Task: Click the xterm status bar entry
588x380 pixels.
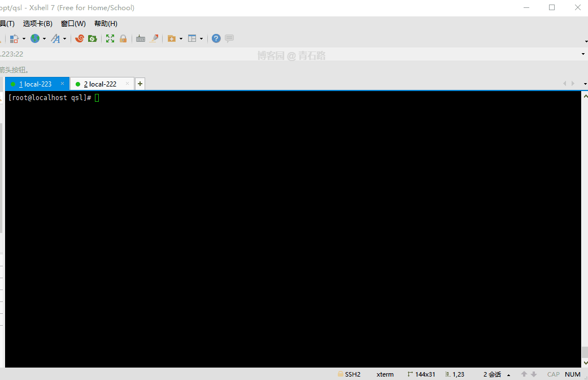Action: coord(385,374)
